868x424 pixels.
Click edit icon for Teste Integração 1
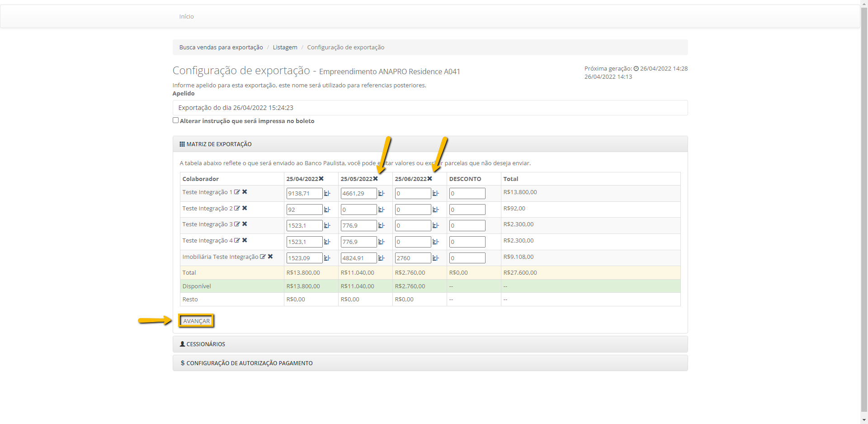coord(237,192)
